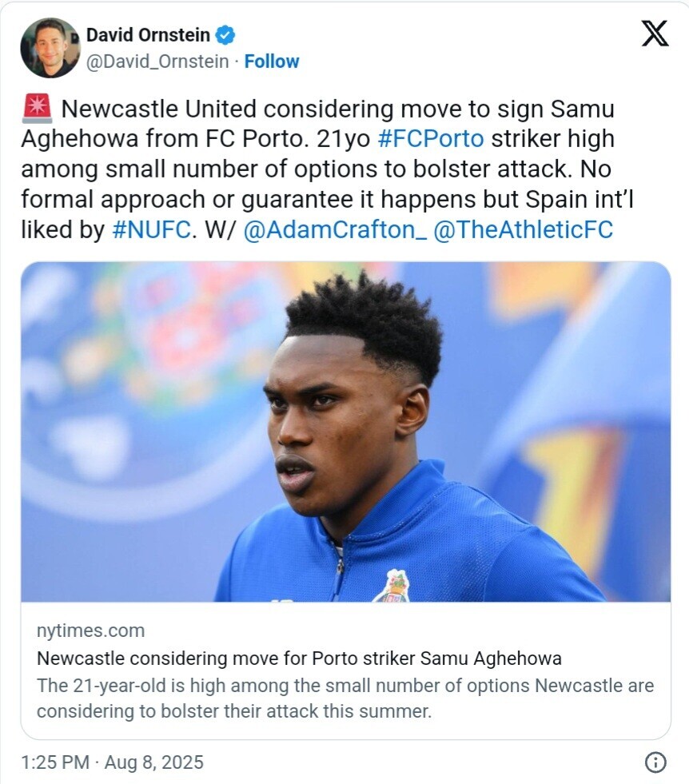Click the red siren emoji
The image size is (689, 784).
[x=37, y=109]
